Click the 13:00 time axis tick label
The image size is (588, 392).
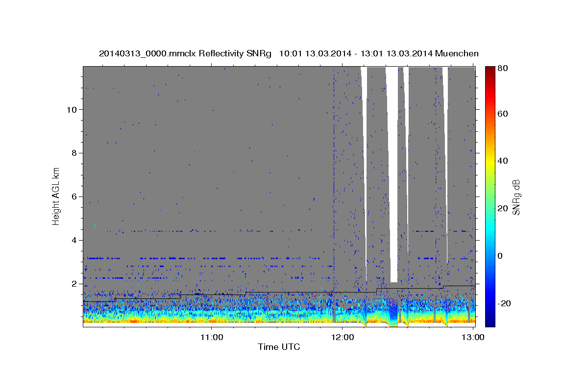pos(473,337)
